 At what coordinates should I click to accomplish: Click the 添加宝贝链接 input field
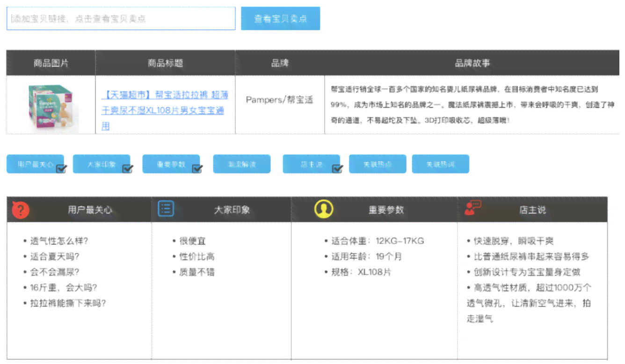(x=121, y=19)
